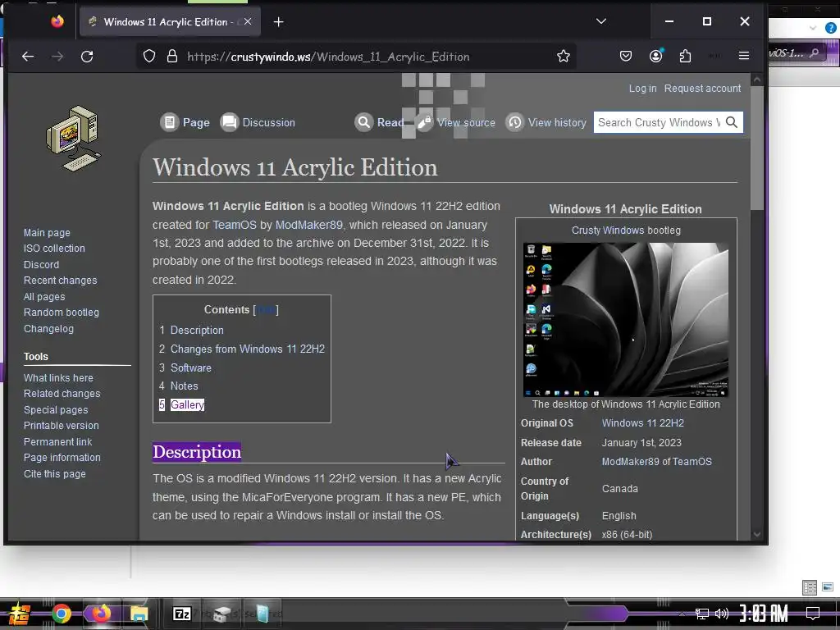Image resolution: width=840 pixels, height=630 pixels.
Task: Select the Read tab
Action: pyautogui.click(x=379, y=123)
